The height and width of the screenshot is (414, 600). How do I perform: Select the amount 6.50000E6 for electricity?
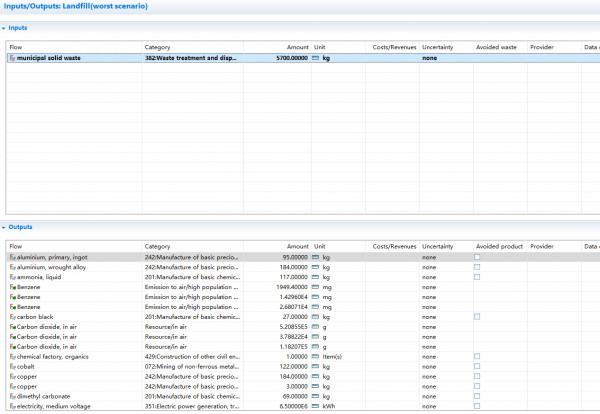pos(293,406)
